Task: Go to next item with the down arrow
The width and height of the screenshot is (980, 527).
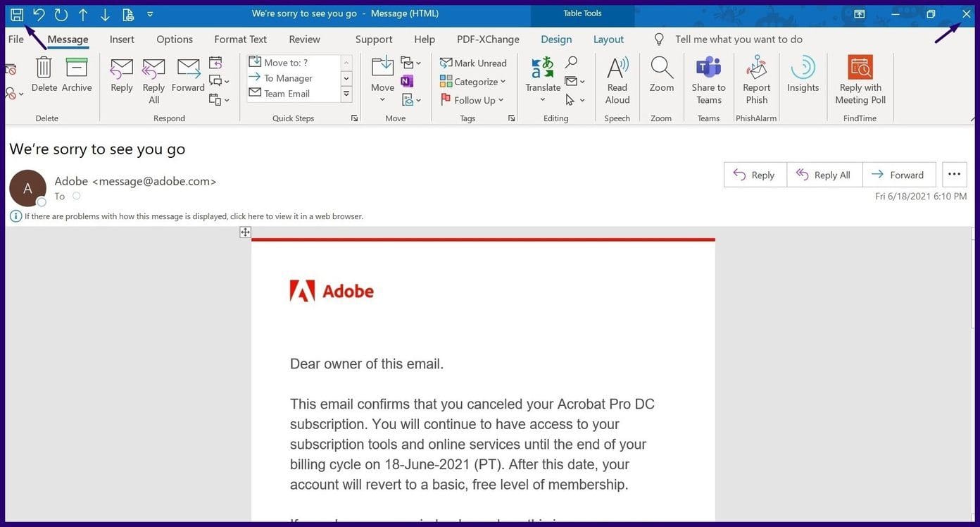Action: pos(105,14)
